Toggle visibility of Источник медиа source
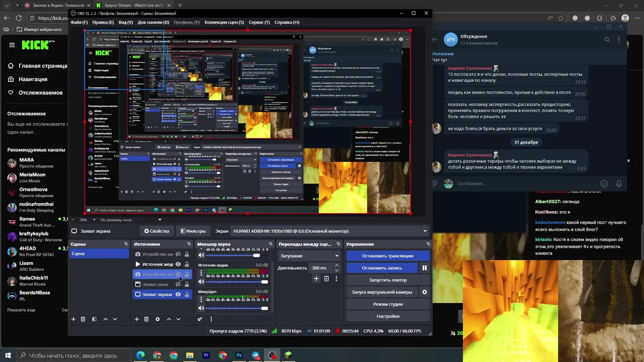 (178, 264)
